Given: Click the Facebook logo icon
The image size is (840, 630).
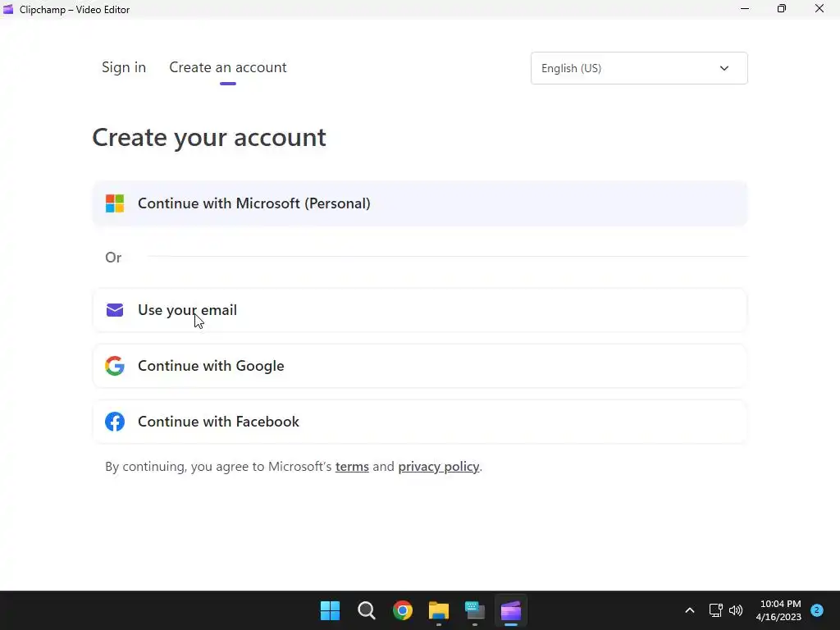Looking at the screenshot, I should tap(115, 422).
